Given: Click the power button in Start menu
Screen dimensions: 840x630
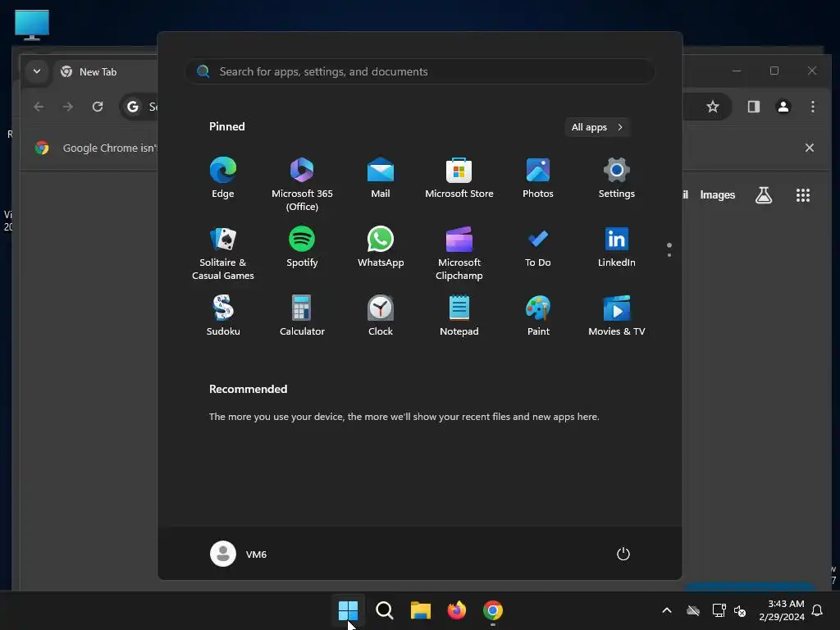Looking at the screenshot, I should point(623,554).
